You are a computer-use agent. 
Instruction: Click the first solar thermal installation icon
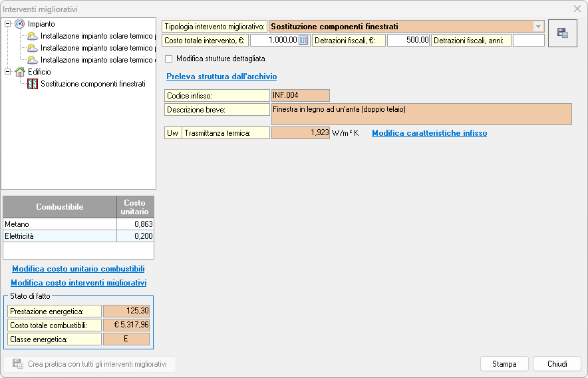33,36
